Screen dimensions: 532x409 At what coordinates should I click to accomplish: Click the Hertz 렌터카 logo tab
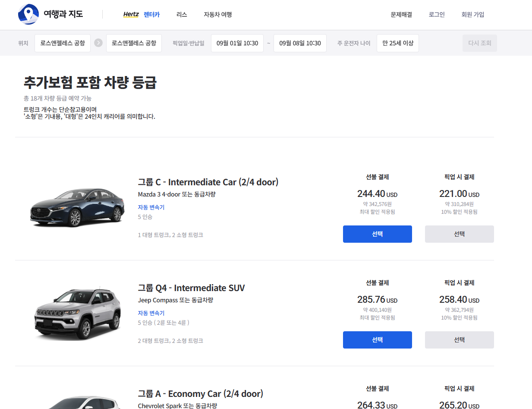[x=141, y=14]
